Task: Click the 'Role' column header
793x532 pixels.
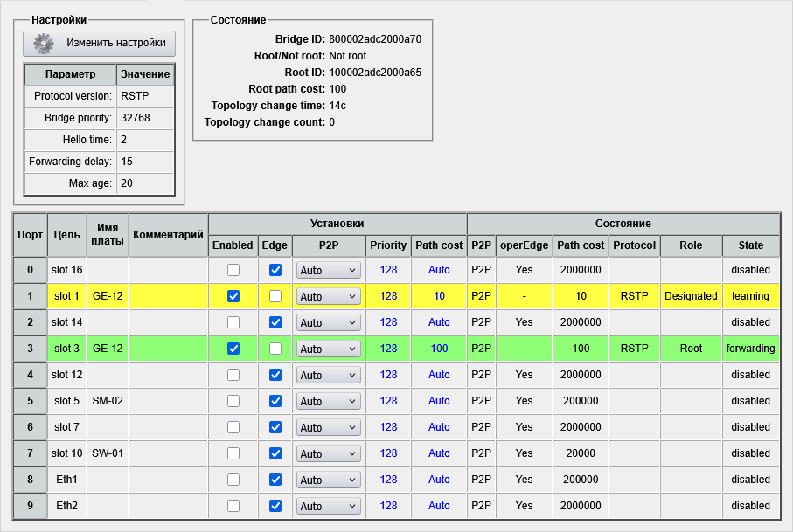Action: click(x=691, y=245)
